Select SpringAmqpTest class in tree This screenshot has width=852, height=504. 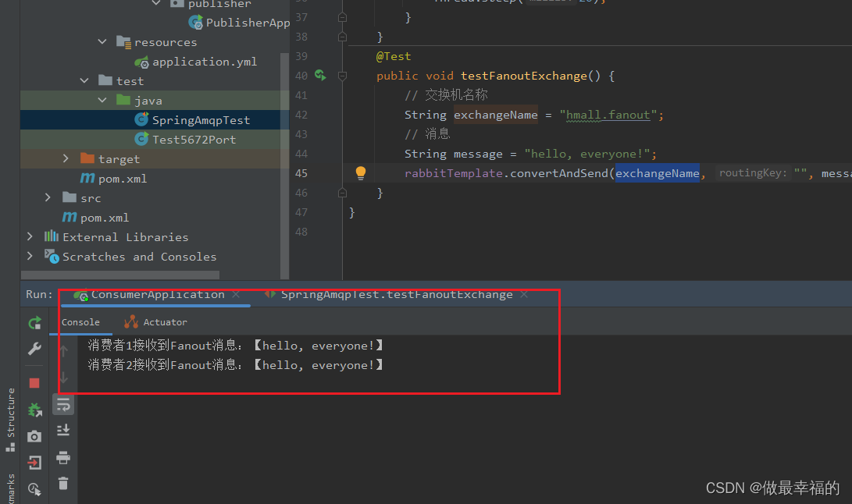[x=201, y=120]
